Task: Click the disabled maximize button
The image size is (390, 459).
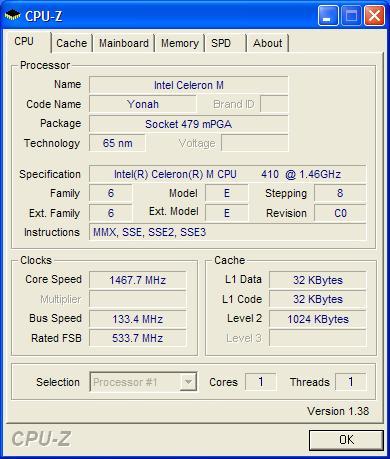Action: point(351,16)
